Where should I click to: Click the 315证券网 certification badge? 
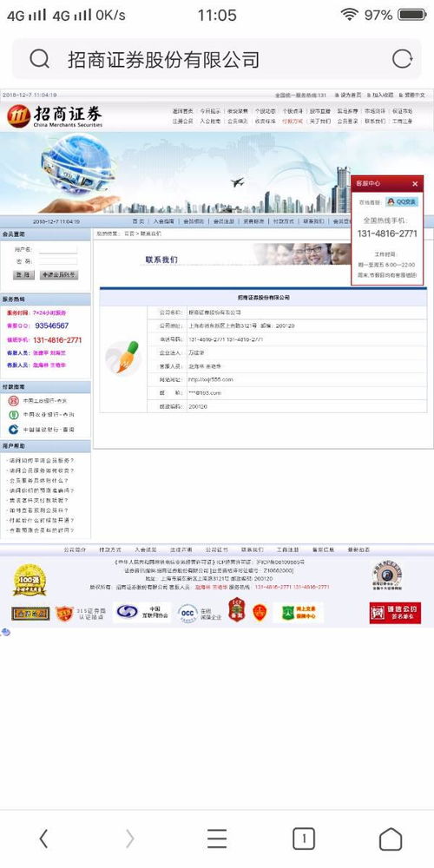[80, 614]
